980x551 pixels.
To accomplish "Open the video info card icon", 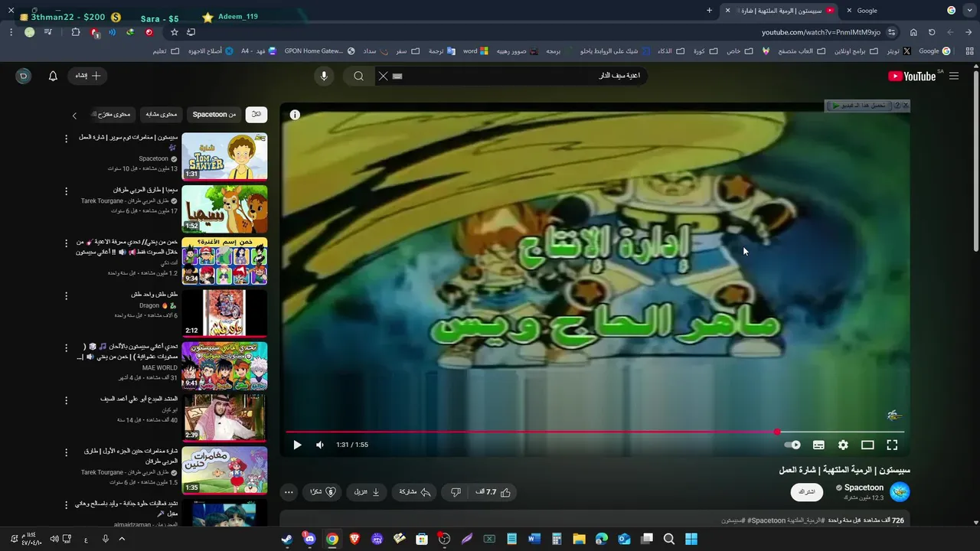I will click(295, 115).
